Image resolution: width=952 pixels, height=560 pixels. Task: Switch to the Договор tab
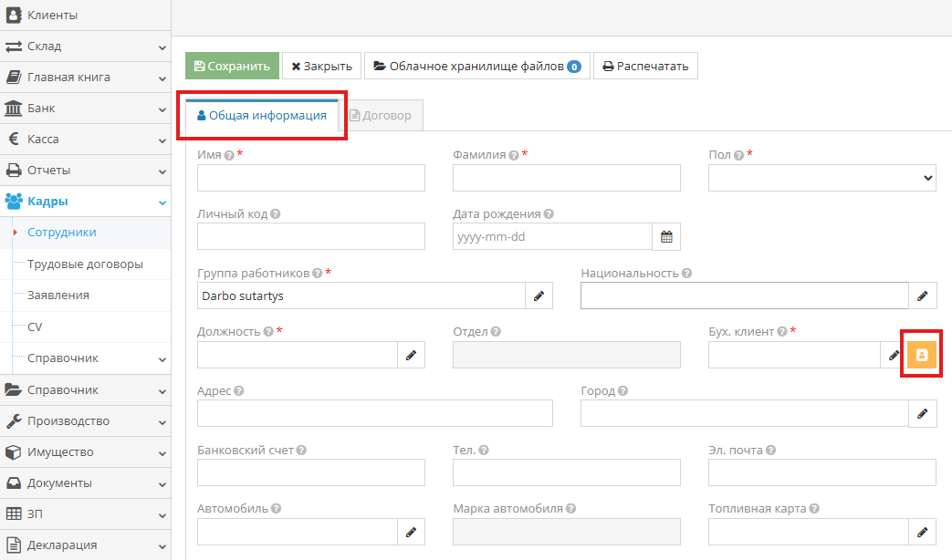tap(381, 116)
